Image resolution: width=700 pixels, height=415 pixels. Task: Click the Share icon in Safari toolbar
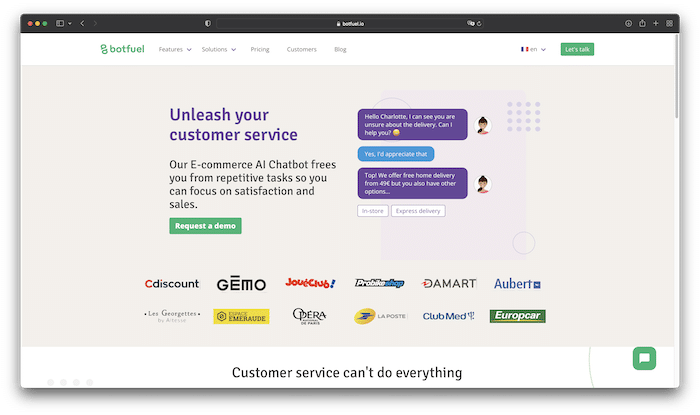click(x=642, y=23)
